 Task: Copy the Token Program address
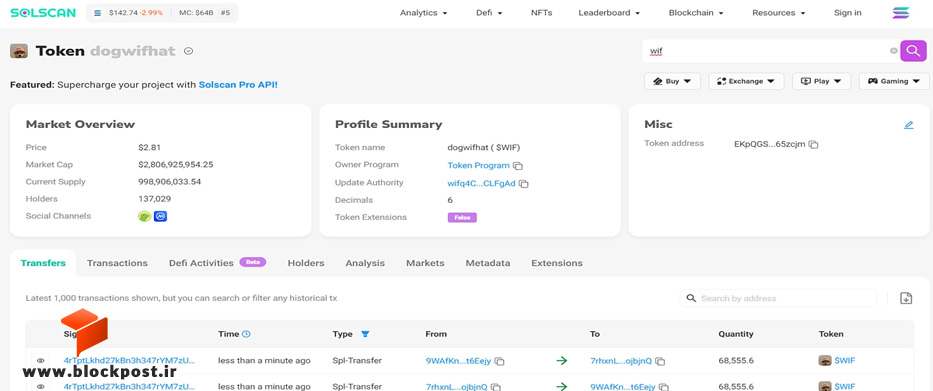pyautogui.click(x=518, y=166)
